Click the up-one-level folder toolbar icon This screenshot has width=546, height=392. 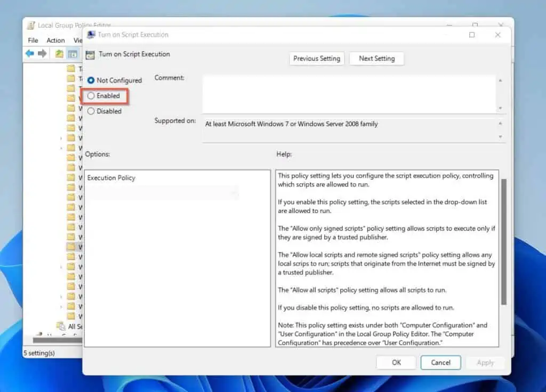pos(59,54)
